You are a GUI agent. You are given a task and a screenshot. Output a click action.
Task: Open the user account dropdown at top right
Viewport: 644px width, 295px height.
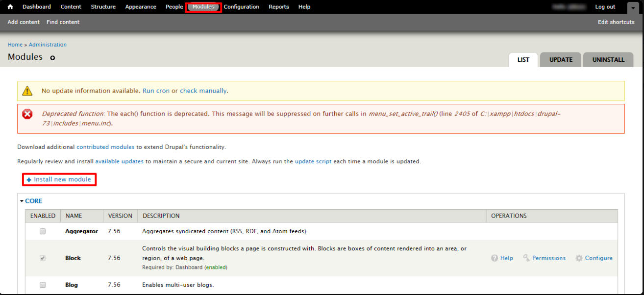pos(633,8)
